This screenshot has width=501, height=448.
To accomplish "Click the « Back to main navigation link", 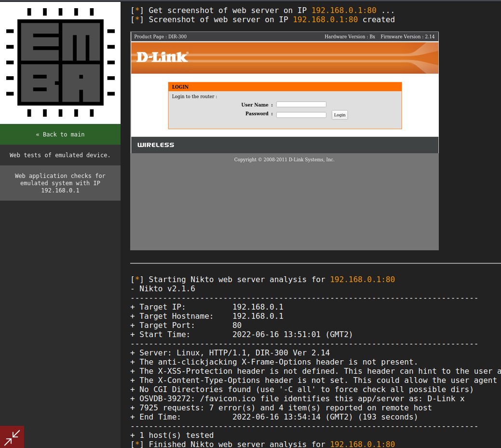I will coord(60,135).
